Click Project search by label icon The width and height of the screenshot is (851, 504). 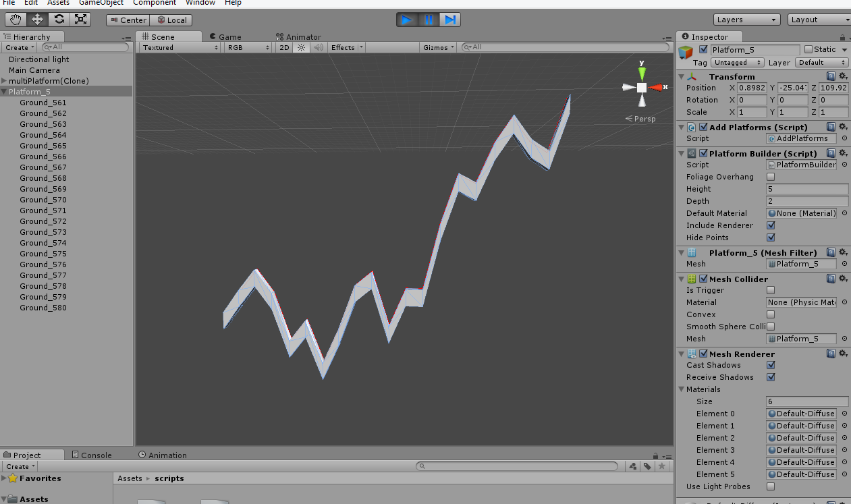click(647, 466)
